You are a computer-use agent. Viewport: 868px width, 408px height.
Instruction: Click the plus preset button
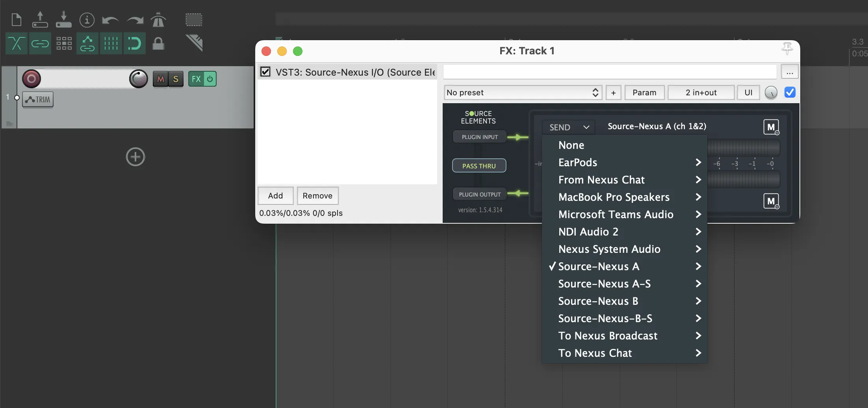click(613, 93)
